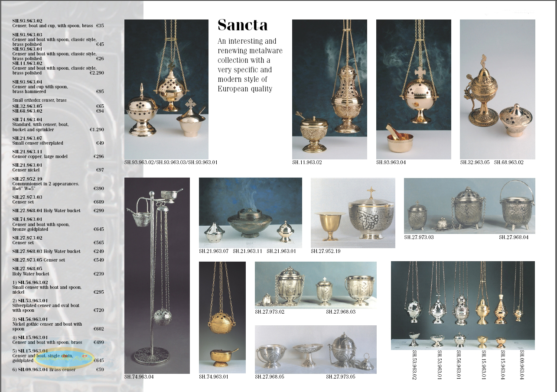
Task: Open the small orthodox censer photo
Action: click(497, 89)
